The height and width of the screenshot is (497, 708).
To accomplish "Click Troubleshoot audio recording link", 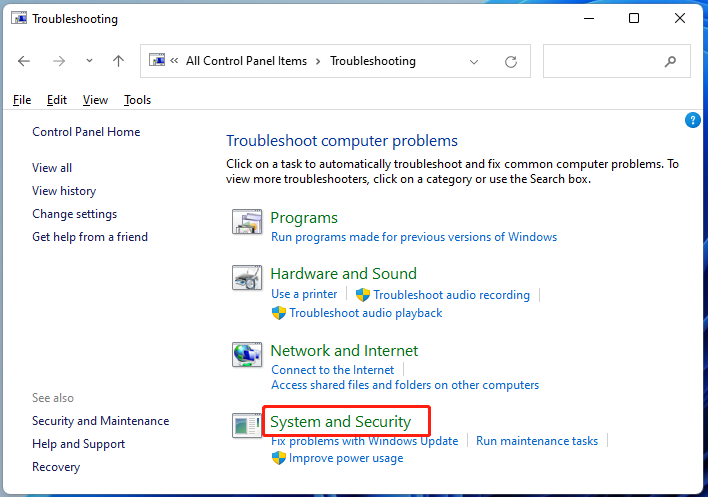I will [452, 295].
